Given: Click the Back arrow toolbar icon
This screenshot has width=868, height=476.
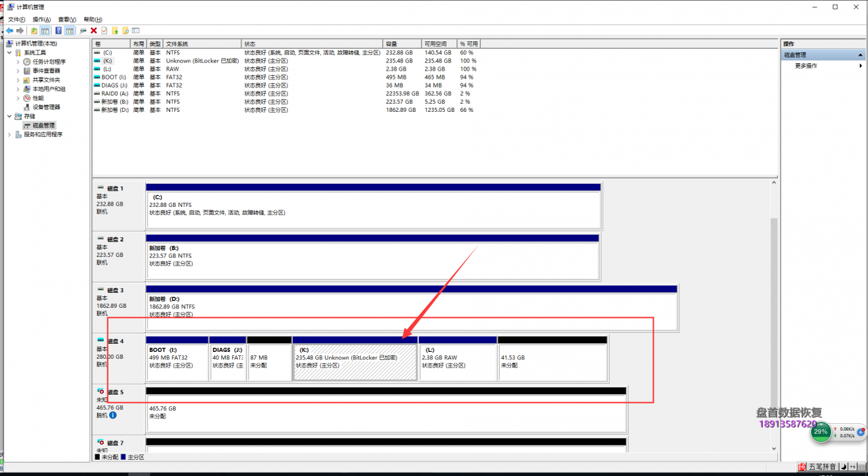Looking at the screenshot, I should [10, 31].
